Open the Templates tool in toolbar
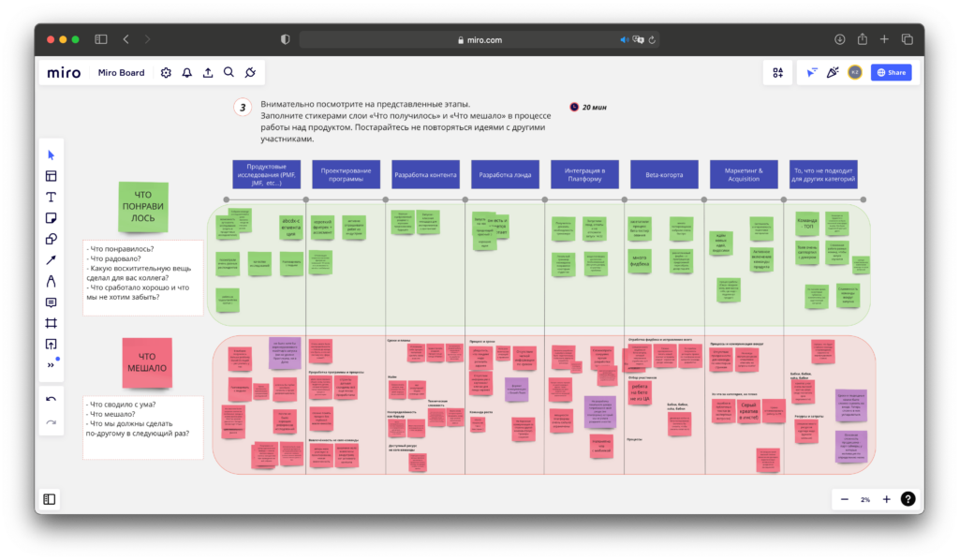Viewport: 959px width, 560px height. tap(51, 175)
